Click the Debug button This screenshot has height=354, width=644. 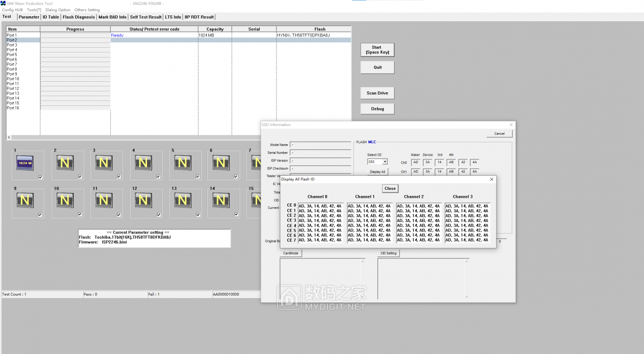coord(377,109)
